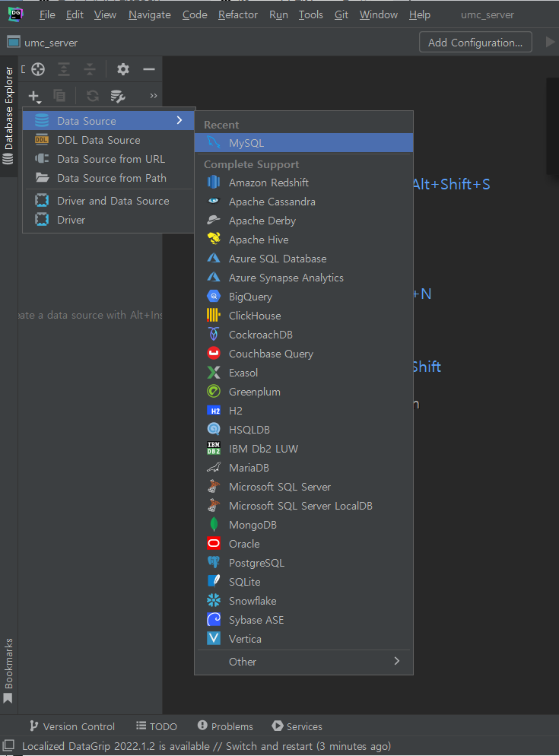Click Add Configuration button
This screenshot has height=756, width=559.
pyautogui.click(x=475, y=43)
